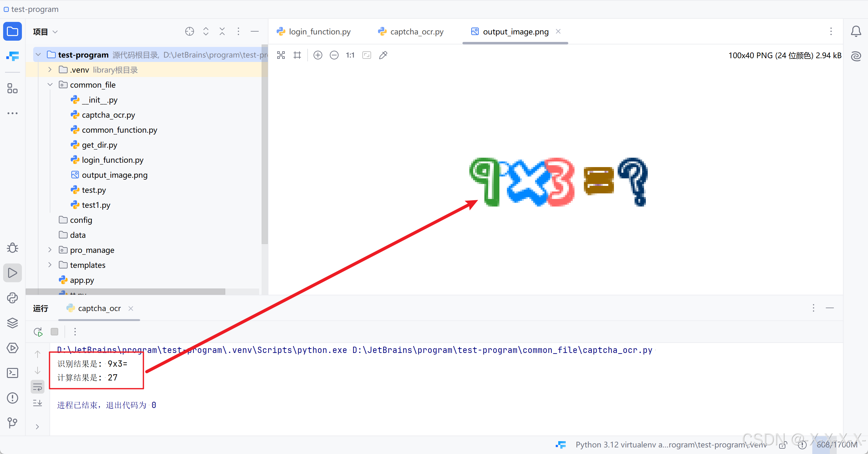The image size is (868, 454).
Task: Zoom out of the image
Action: [x=334, y=55]
